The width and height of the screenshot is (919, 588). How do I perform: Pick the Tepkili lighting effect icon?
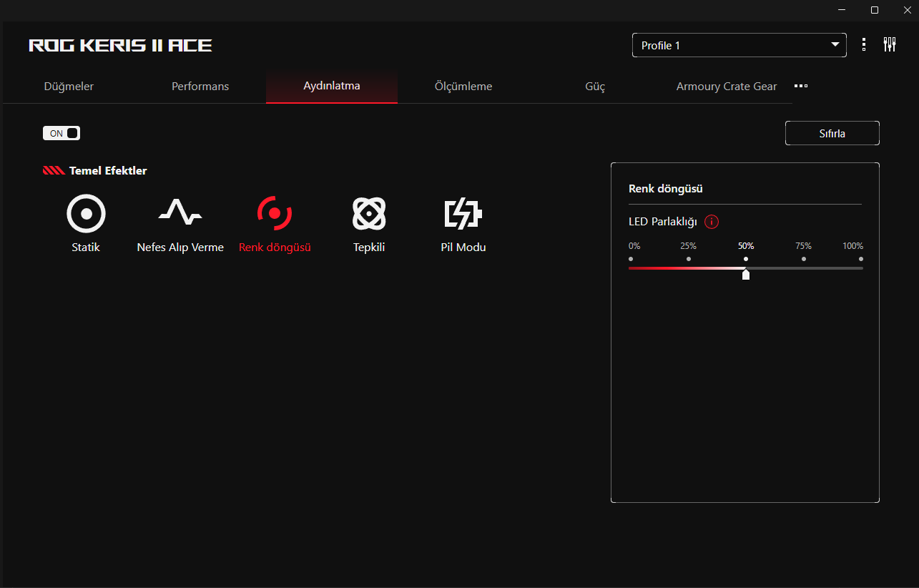tap(369, 213)
